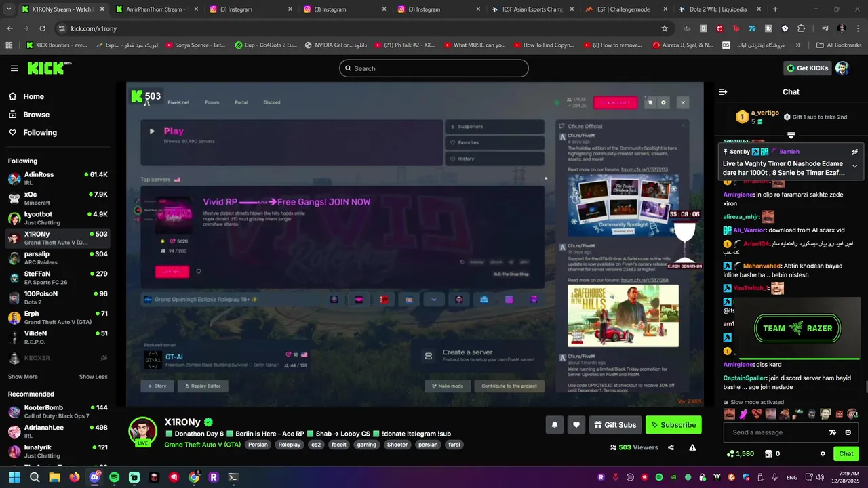
Task: Open Chrome extensions puzzle icon
Action: tap(802, 28)
